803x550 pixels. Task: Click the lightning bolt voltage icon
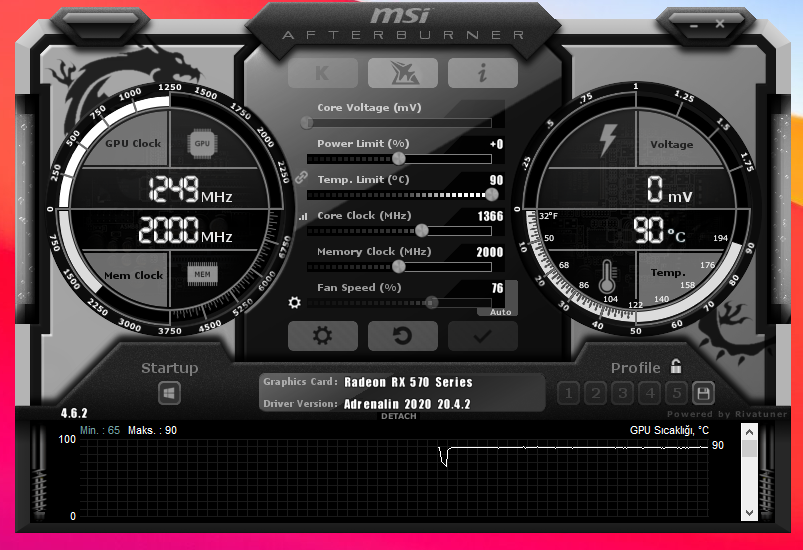click(608, 139)
